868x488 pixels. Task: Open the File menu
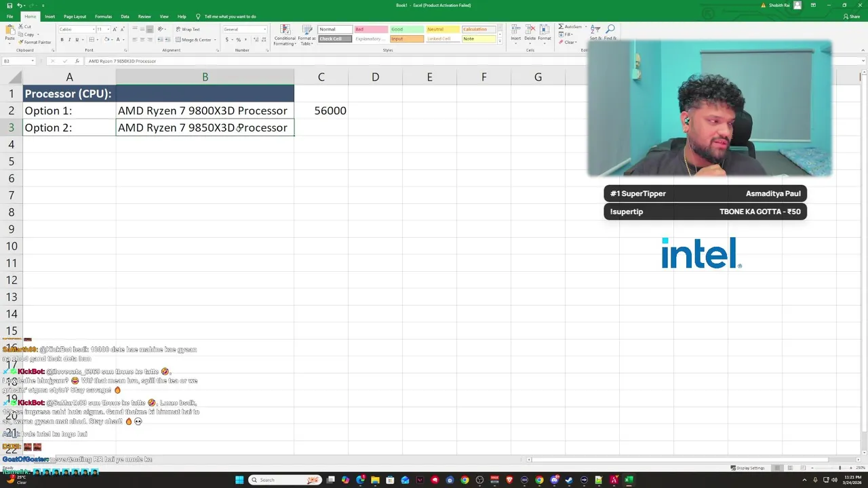(9, 16)
